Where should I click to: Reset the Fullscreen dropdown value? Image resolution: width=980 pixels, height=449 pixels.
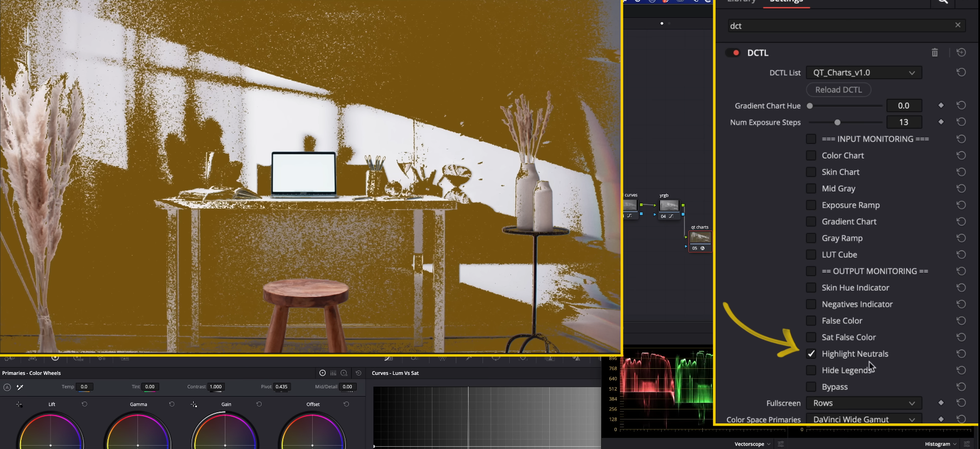tap(961, 403)
